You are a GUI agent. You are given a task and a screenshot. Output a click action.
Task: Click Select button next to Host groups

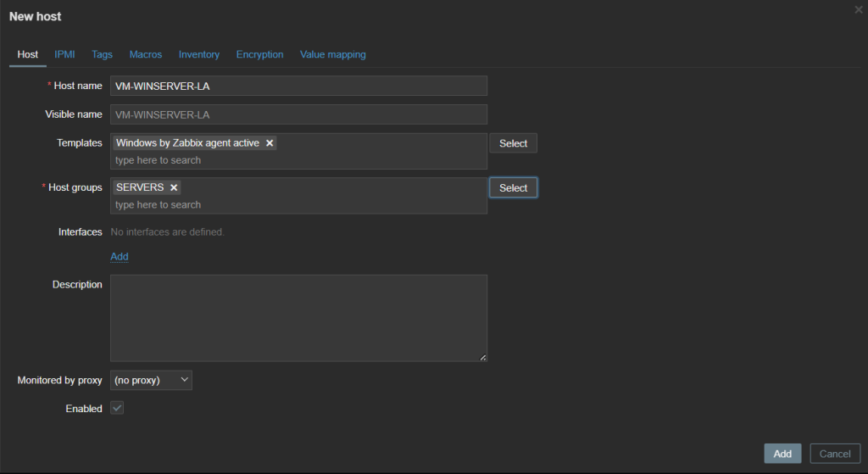coord(513,187)
